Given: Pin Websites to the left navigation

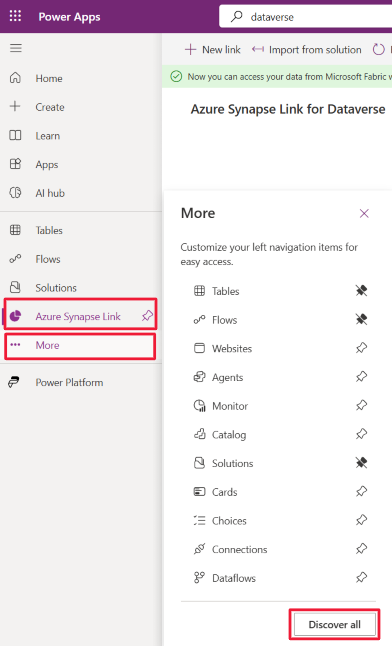Looking at the screenshot, I should tap(361, 348).
